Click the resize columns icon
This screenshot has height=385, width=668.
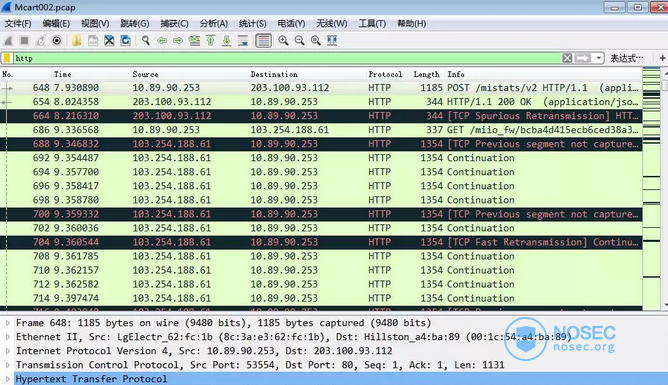332,40
